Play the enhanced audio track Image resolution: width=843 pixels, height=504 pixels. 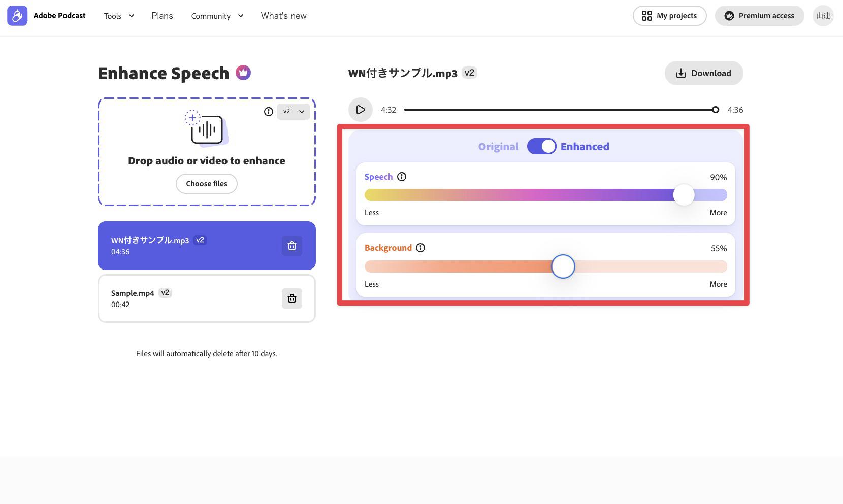coord(360,110)
